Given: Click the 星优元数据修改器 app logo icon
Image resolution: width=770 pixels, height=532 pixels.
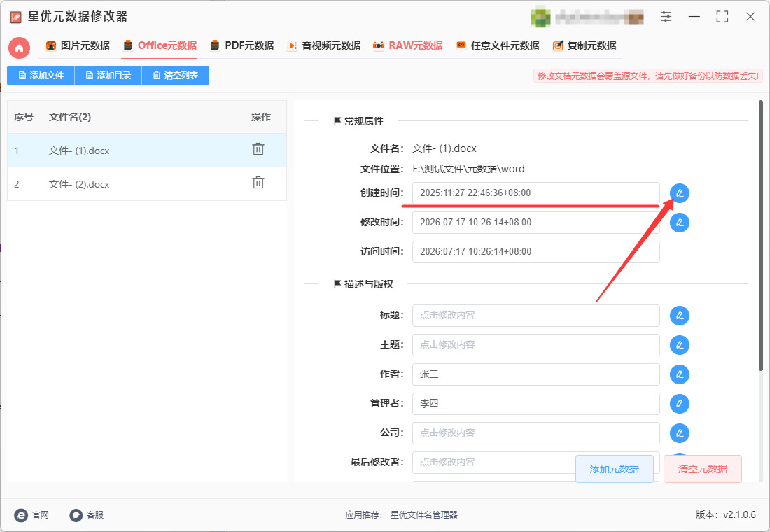Looking at the screenshot, I should pyautogui.click(x=15, y=17).
